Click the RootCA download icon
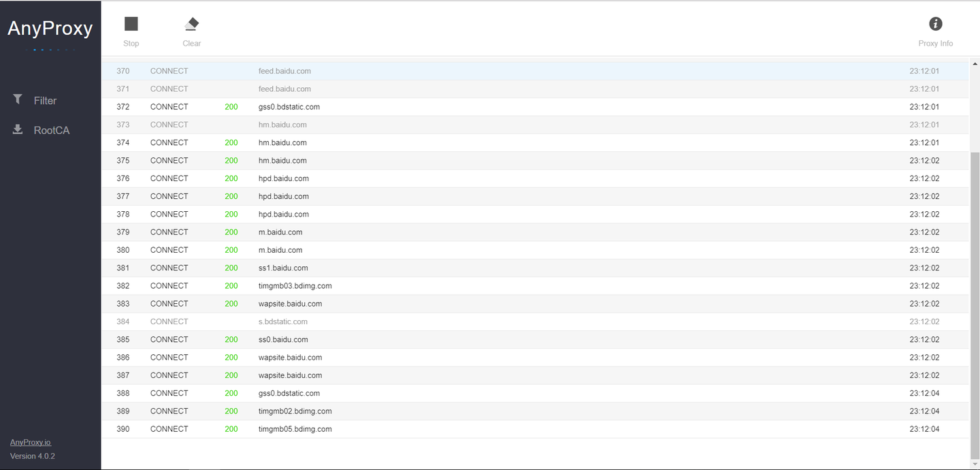The image size is (980, 470). tap(18, 129)
